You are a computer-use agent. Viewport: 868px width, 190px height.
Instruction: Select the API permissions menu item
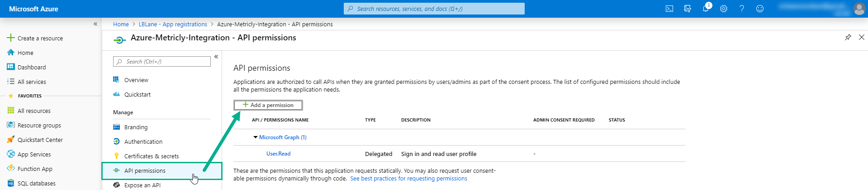162,171
